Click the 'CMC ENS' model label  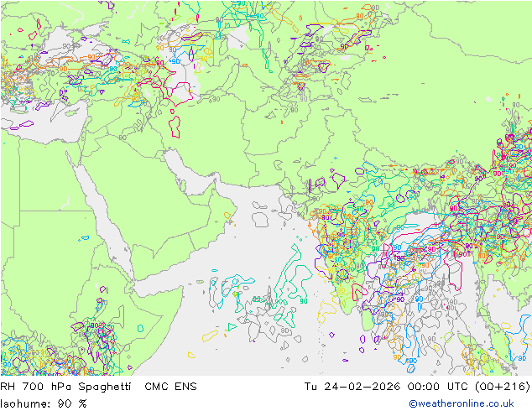click(x=170, y=387)
